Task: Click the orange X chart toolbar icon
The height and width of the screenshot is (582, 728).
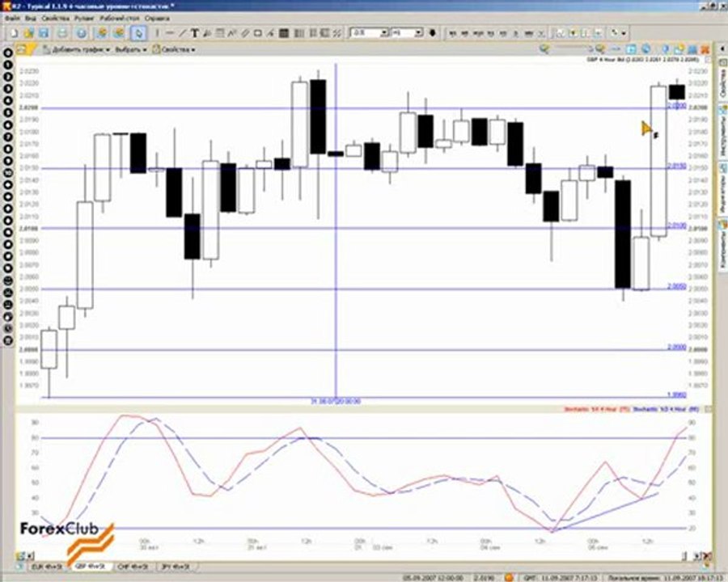Action: click(705, 48)
